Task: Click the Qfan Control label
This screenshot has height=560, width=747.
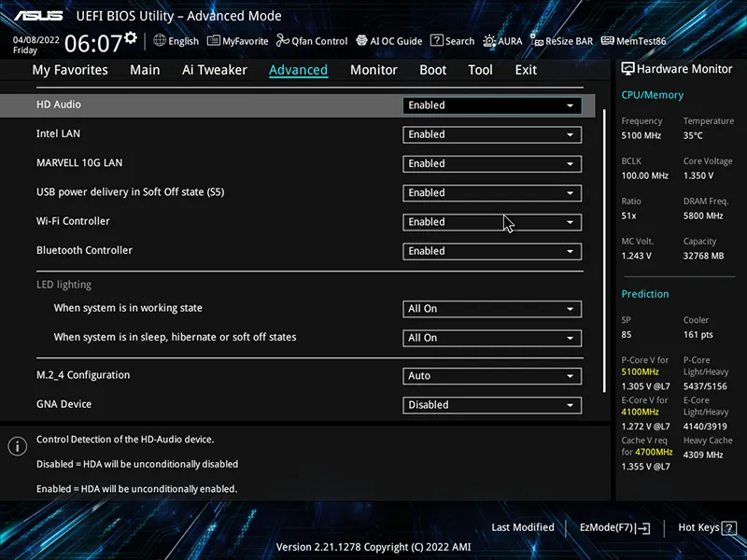Action: coord(319,41)
